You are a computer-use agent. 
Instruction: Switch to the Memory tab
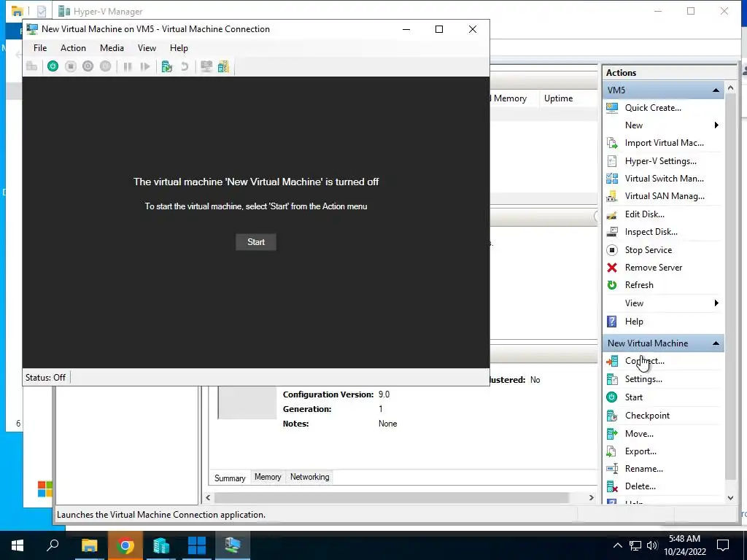(268, 477)
